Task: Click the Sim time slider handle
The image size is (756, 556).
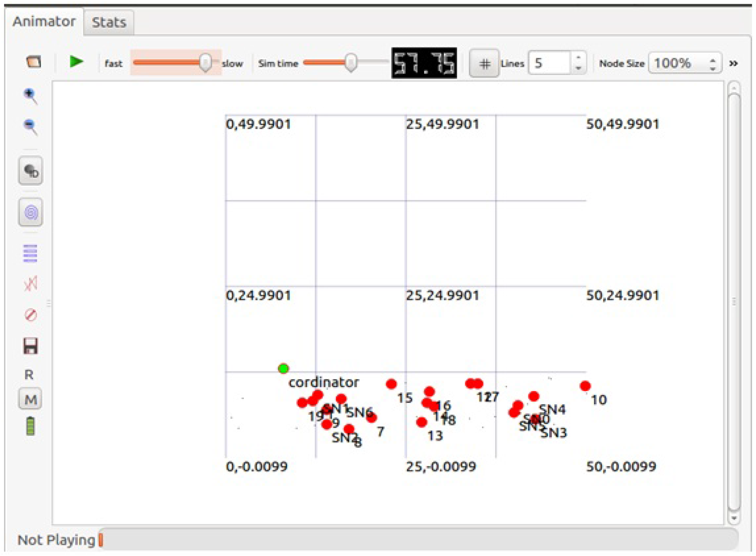Action: [x=351, y=62]
